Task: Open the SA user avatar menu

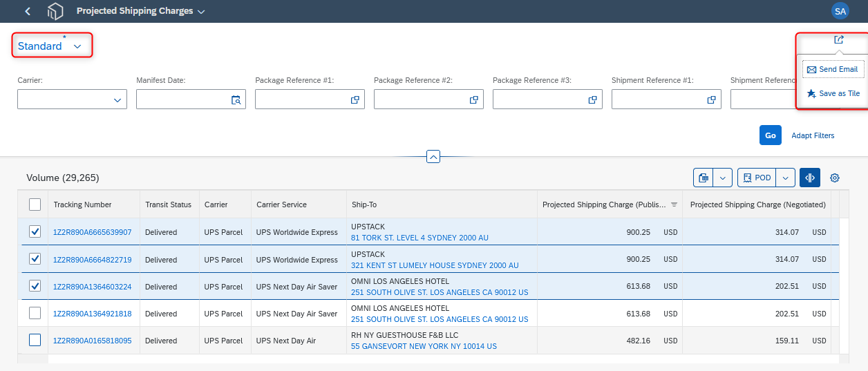Action: pyautogui.click(x=840, y=11)
